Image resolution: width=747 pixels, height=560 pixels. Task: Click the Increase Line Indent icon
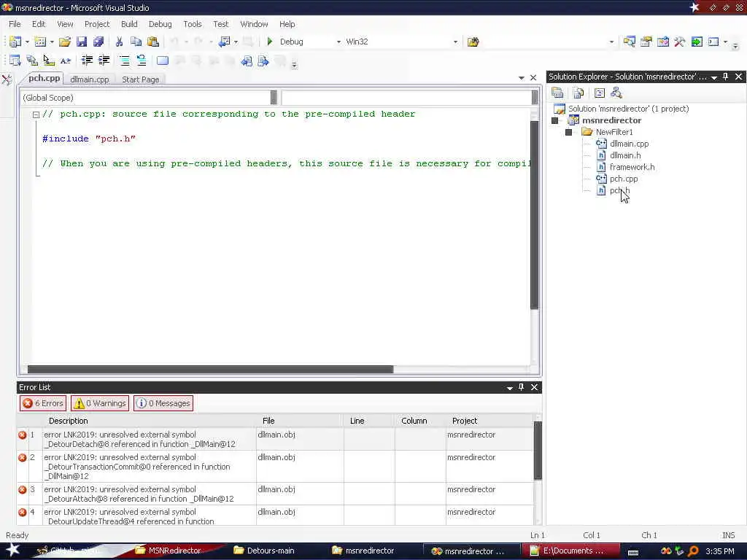(104, 61)
